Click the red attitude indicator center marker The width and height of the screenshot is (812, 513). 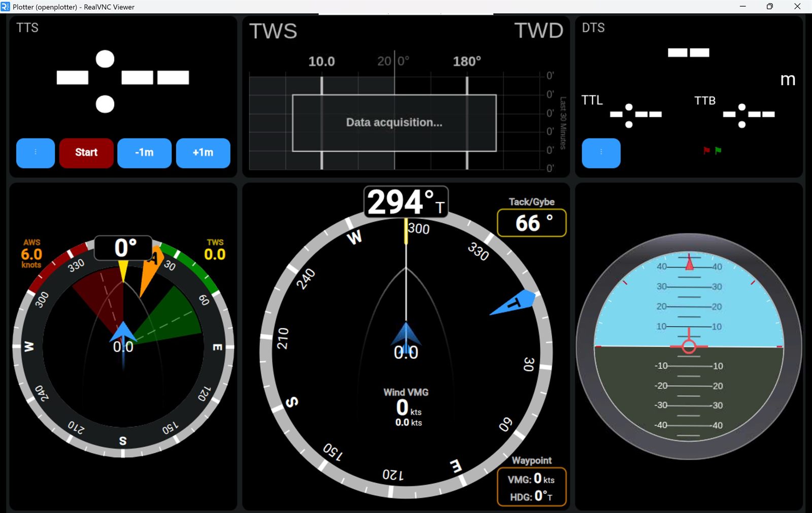(689, 347)
